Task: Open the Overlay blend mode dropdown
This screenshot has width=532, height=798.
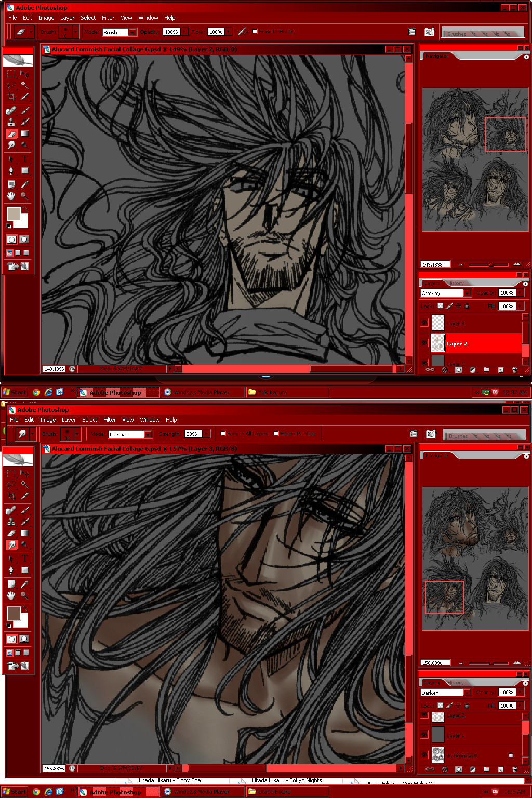Action: pyautogui.click(x=467, y=293)
